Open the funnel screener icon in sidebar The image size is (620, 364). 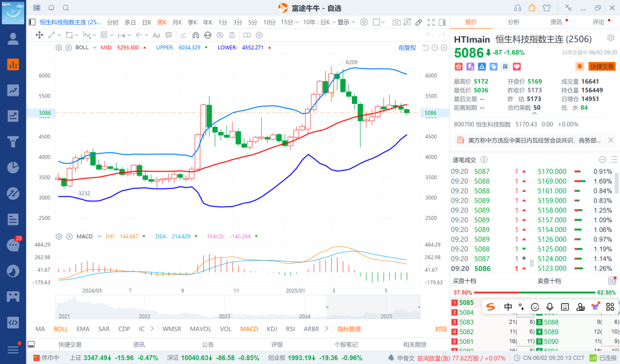[13, 142]
